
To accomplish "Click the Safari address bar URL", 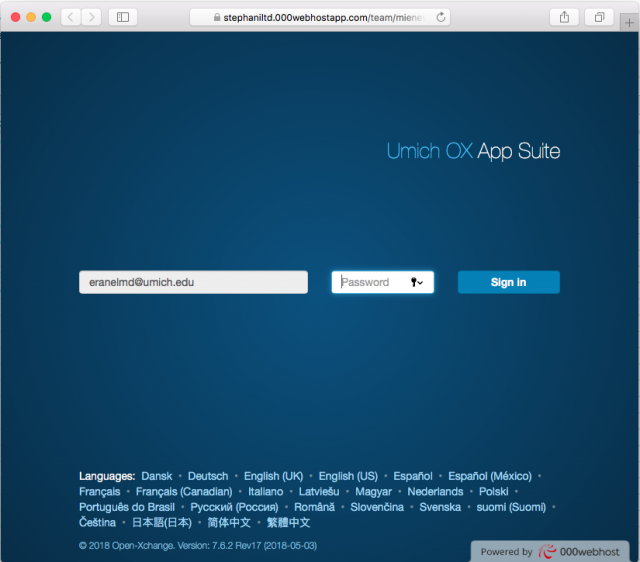I will tap(320, 17).
